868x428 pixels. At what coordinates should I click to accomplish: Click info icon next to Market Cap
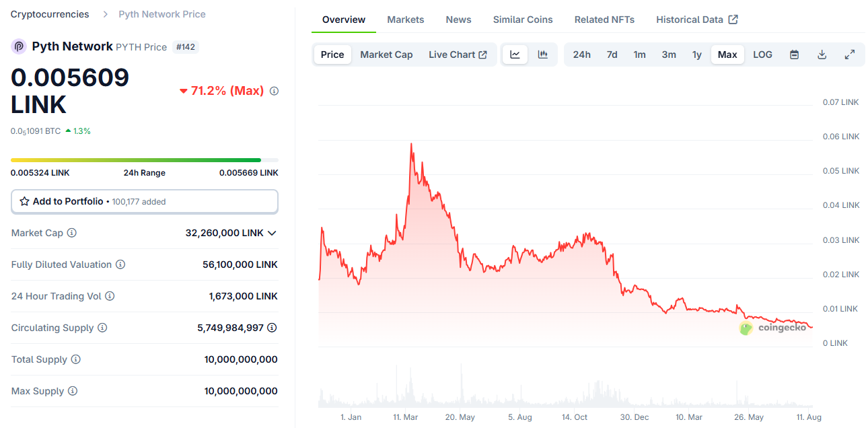(x=71, y=233)
